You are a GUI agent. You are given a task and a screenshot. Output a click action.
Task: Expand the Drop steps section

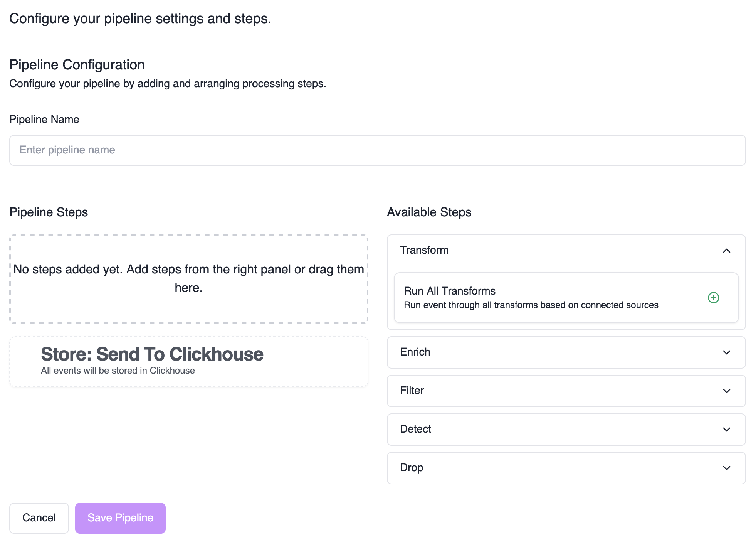point(412,468)
